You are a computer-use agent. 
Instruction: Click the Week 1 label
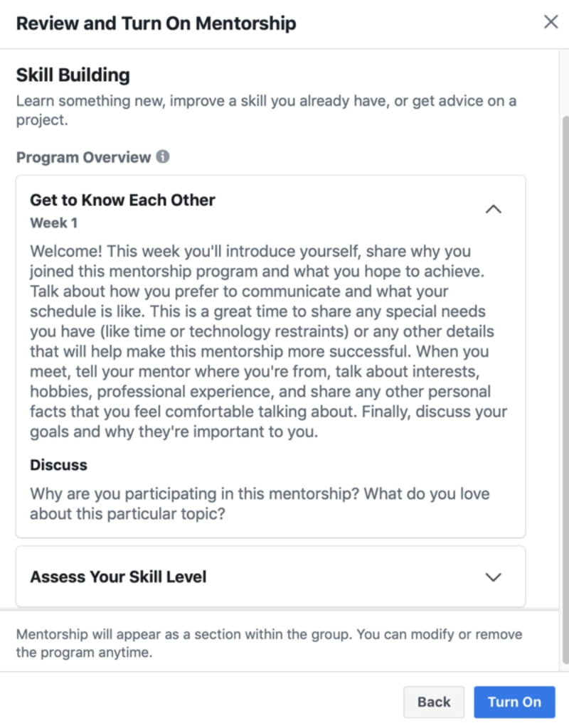point(54,223)
